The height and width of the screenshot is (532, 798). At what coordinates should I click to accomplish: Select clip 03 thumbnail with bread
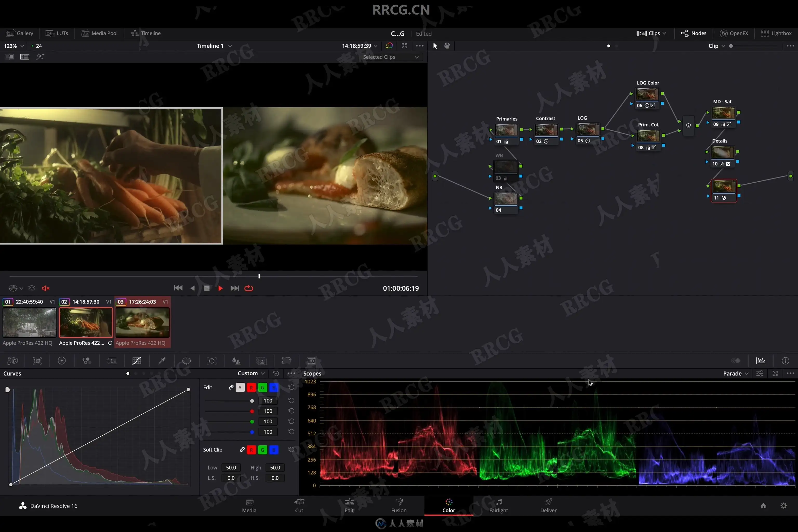(x=143, y=322)
